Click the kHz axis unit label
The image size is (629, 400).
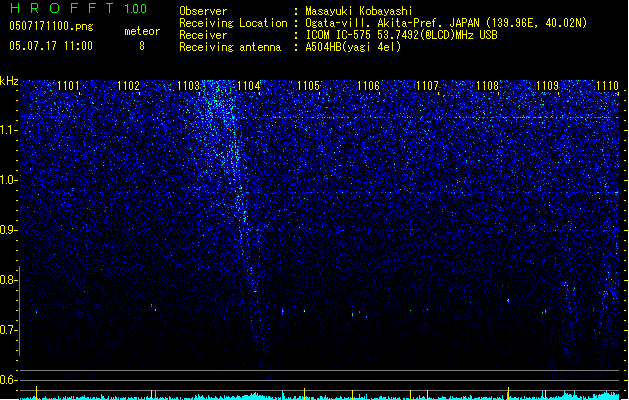pyautogui.click(x=9, y=81)
